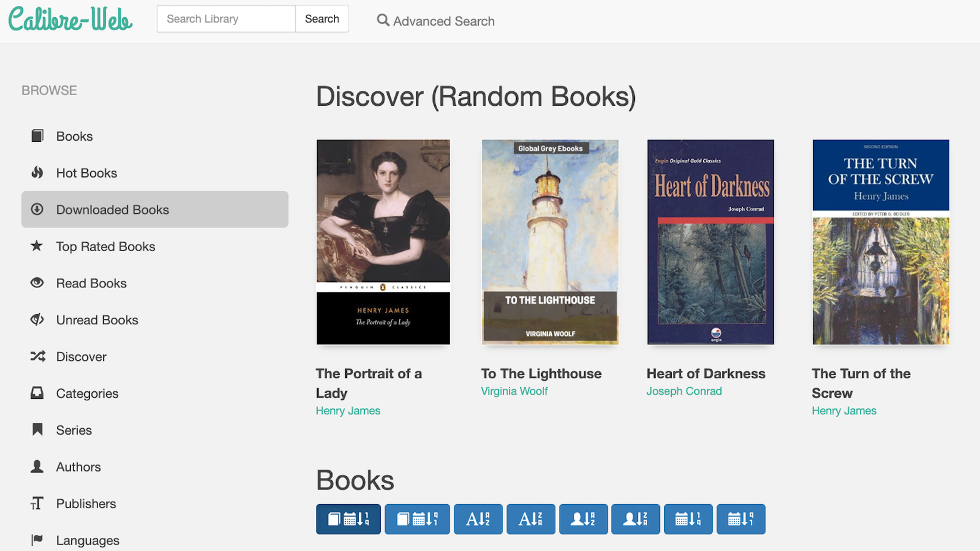980x551 pixels.
Task: Go to Series in the sidebar
Action: pyautogui.click(x=74, y=430)
